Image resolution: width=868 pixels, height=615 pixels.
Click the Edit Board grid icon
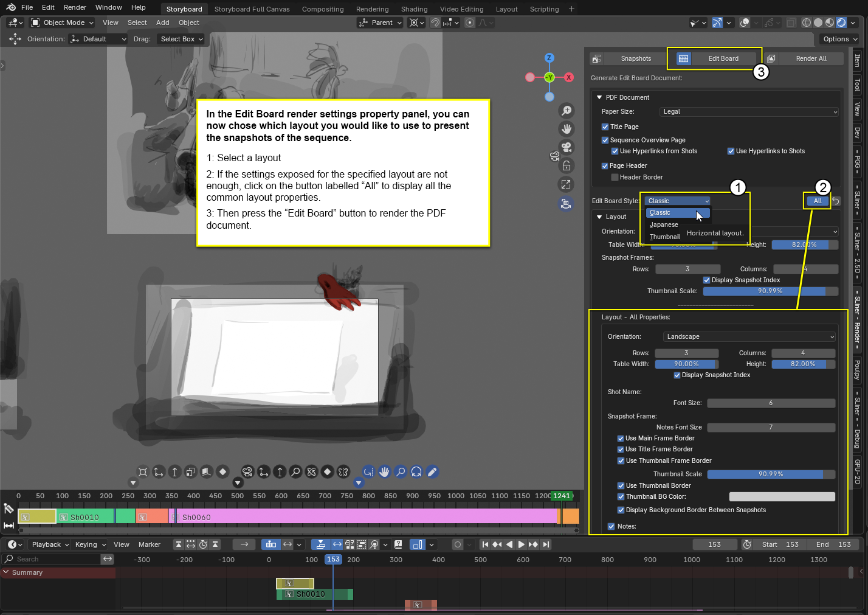683,59
